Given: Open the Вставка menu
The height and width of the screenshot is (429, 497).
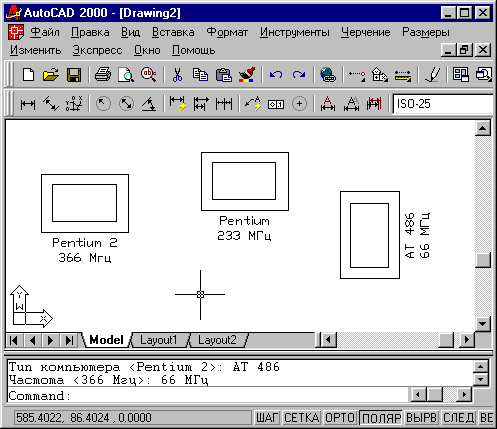Looking at the screenshot, I should pyautogui.click(x=173, y=32).
